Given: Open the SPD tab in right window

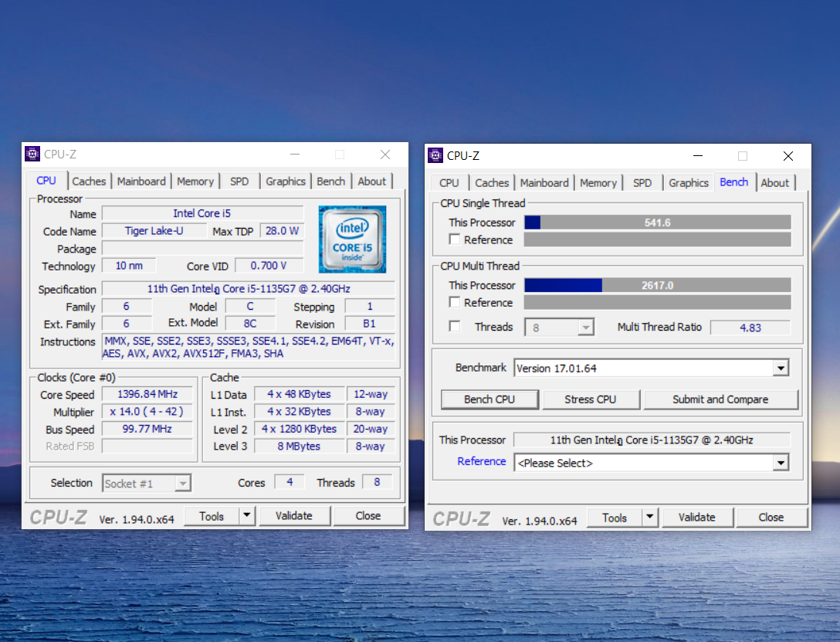Looking at the screenshot, I should point(642,183).
